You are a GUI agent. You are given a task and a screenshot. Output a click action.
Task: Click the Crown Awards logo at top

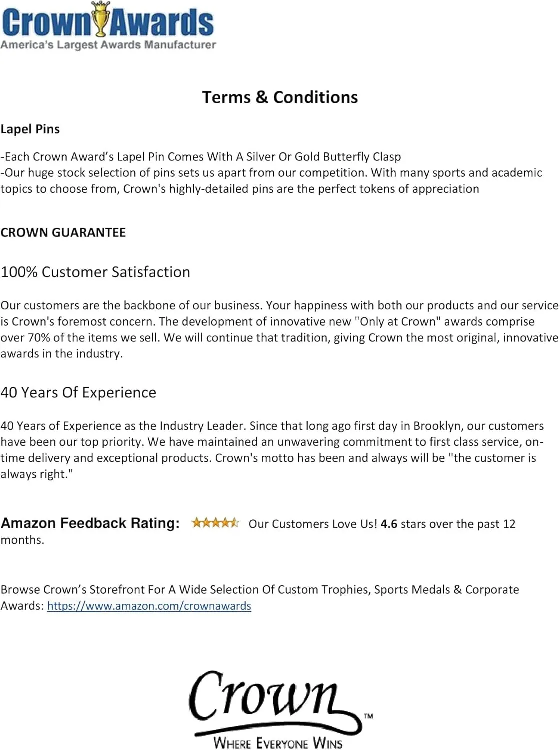108,26
